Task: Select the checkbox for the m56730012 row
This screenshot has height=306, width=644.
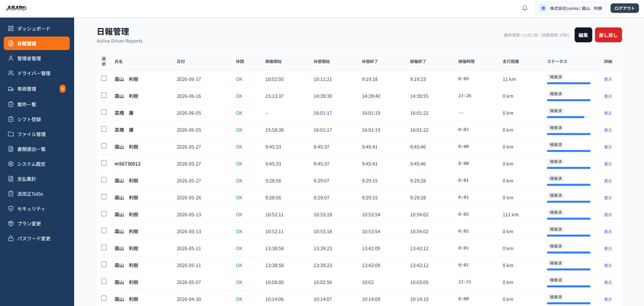Action: pos(104,163)
